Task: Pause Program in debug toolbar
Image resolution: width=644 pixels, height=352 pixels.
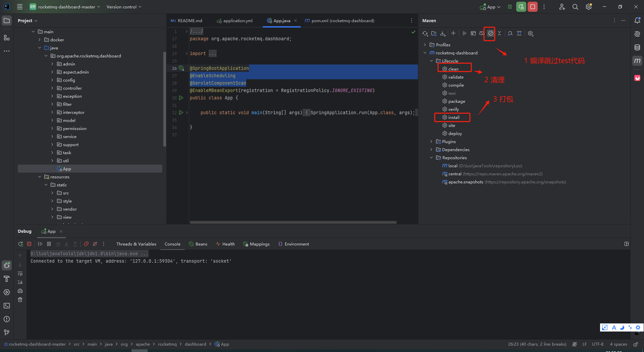Action: coord(49,244)
